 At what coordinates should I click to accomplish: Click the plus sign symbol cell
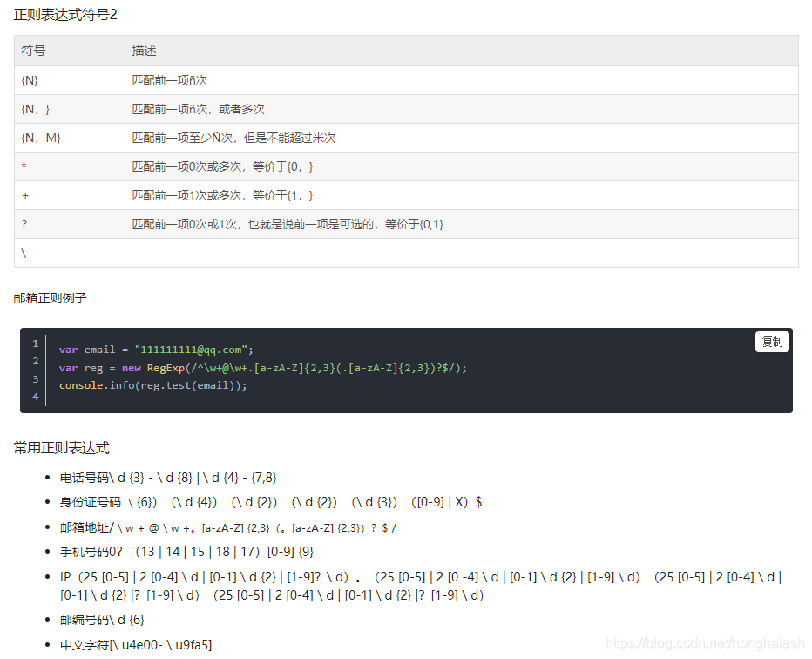70,195
